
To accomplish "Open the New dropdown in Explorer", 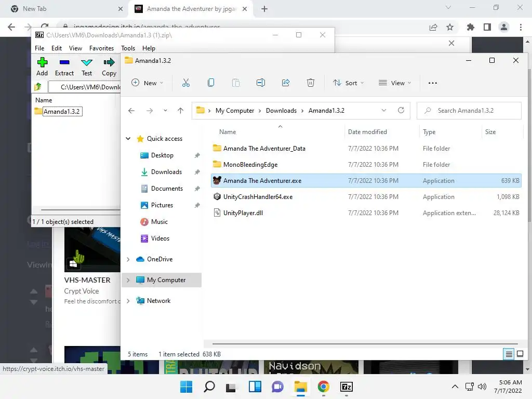I will click(x=148, y=83).
